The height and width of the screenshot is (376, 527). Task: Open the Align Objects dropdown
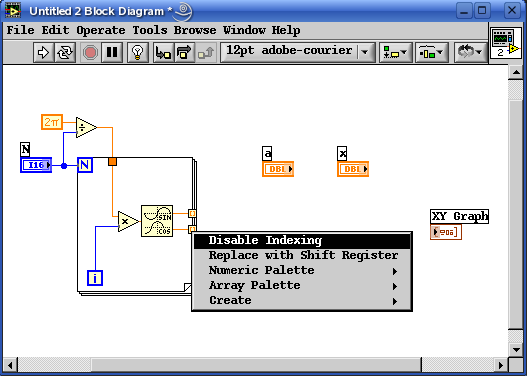pyautogui.click(x=396, y=52)
